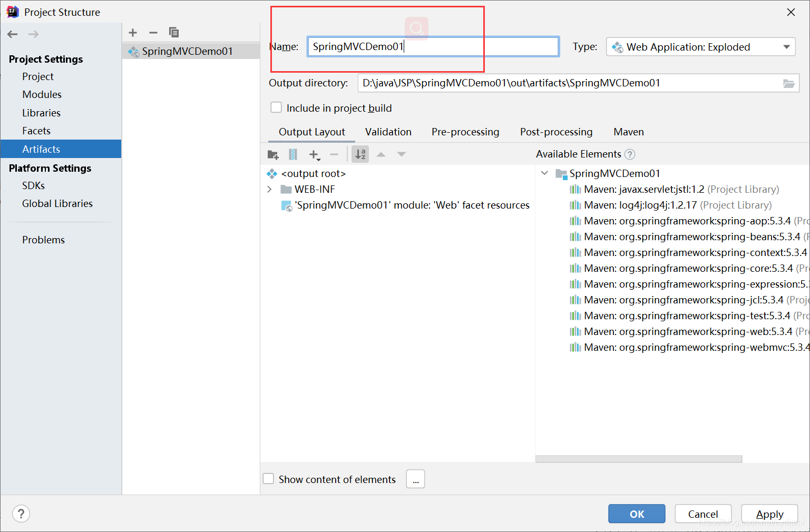The width and height of the screenshot is (810, 532).
Task: Expand the WEB-INF folder node
Action: coord(270,189)
